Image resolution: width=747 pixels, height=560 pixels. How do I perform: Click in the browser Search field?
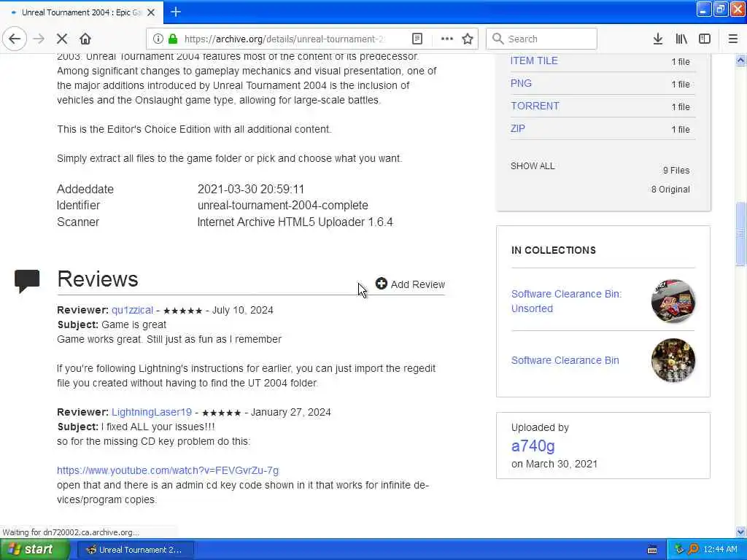(x=542, y=39)
